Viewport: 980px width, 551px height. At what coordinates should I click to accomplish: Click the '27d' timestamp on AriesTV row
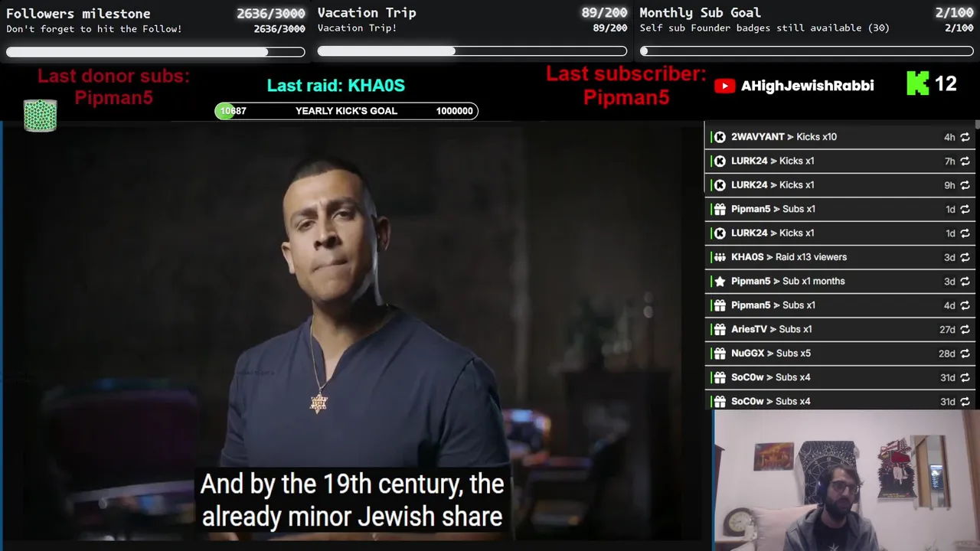point(947,330)
